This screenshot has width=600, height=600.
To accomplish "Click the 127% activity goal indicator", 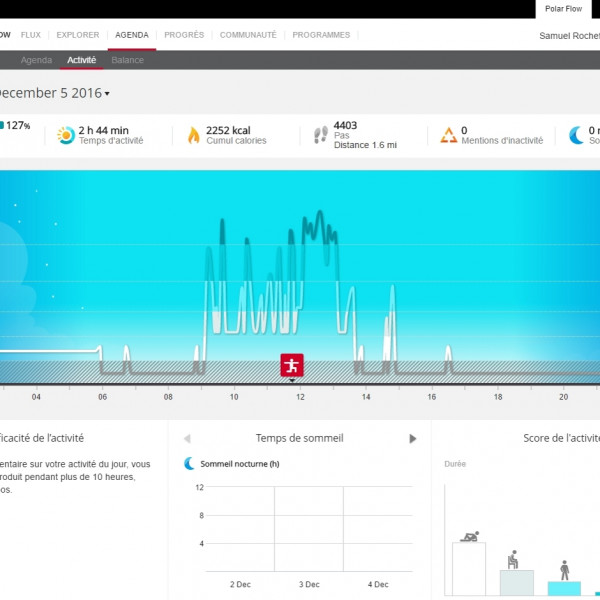I will tap(18, 126).
